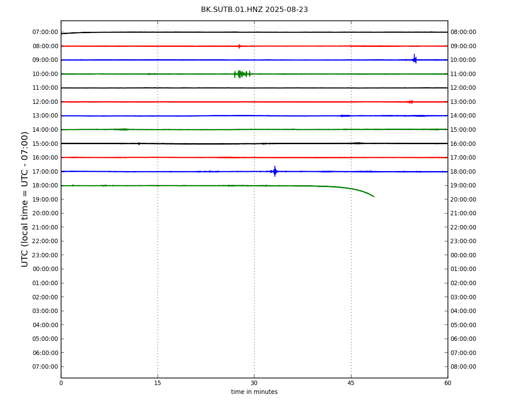509x420 pixels.
Task: Click left-axis time label 18:00:00
Action: tap(45, 186)
